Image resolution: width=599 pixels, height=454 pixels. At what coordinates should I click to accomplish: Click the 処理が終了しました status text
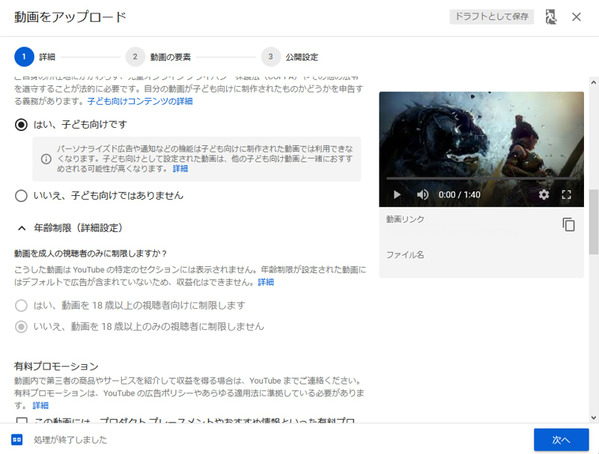point(70,440)
